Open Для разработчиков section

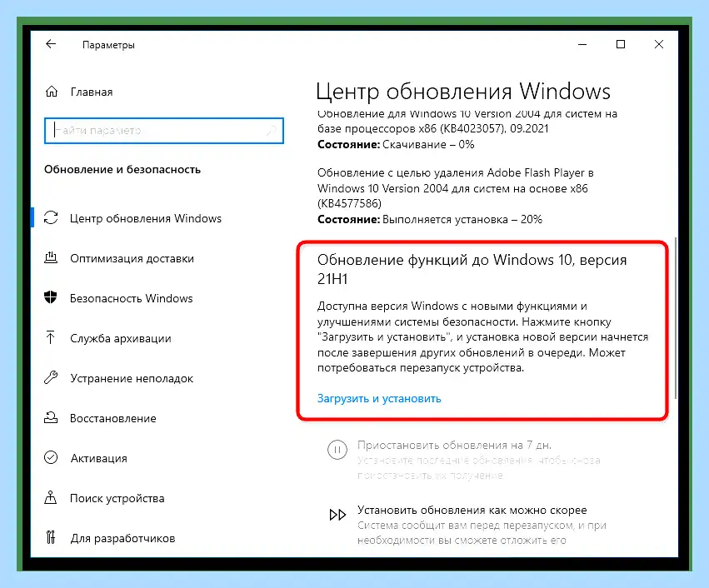[x=122, y=538]
